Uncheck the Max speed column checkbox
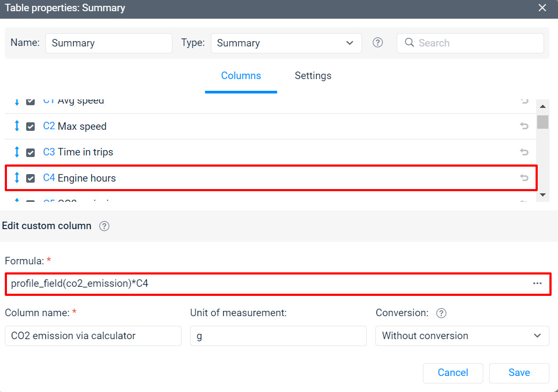 [31, 127]
